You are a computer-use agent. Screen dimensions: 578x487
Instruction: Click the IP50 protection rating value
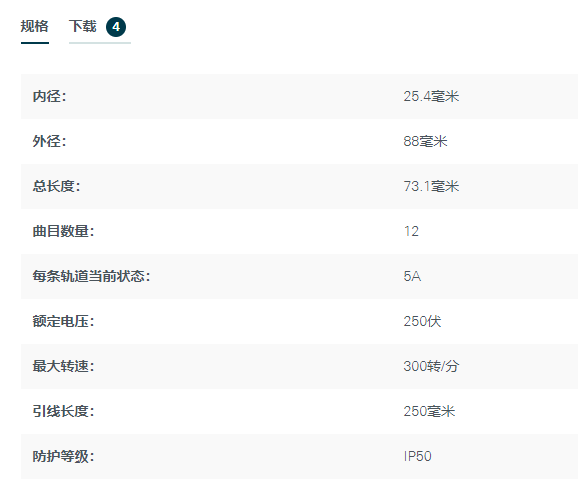coord(417,456)
